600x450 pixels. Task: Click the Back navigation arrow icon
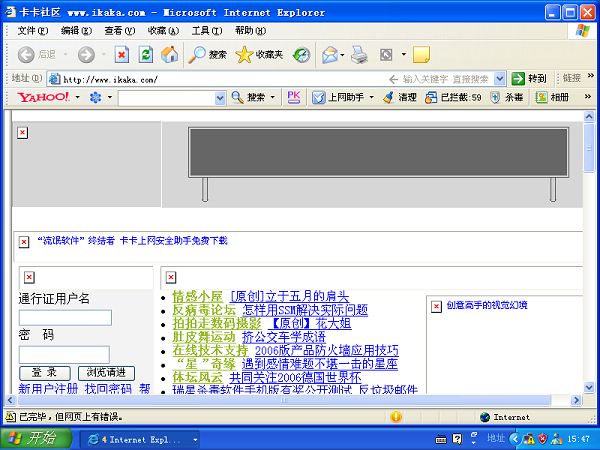pos(26,55)
